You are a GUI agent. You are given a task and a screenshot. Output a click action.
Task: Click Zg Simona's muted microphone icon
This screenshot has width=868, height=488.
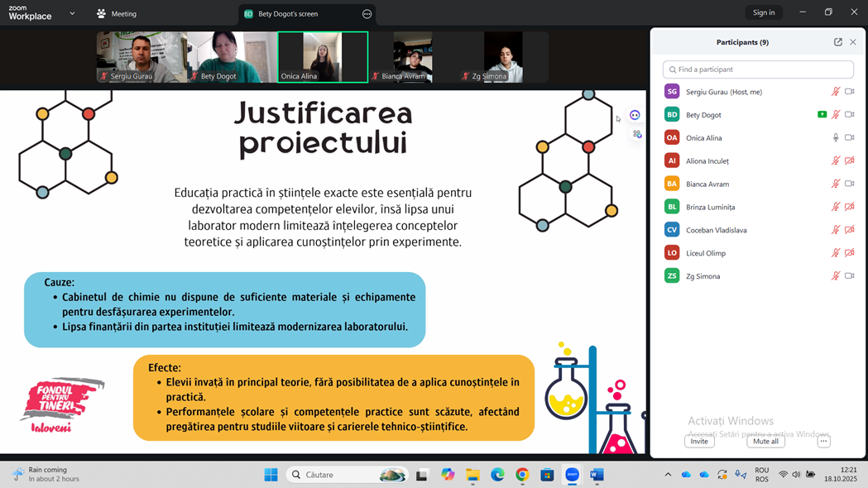coord(836,276)
